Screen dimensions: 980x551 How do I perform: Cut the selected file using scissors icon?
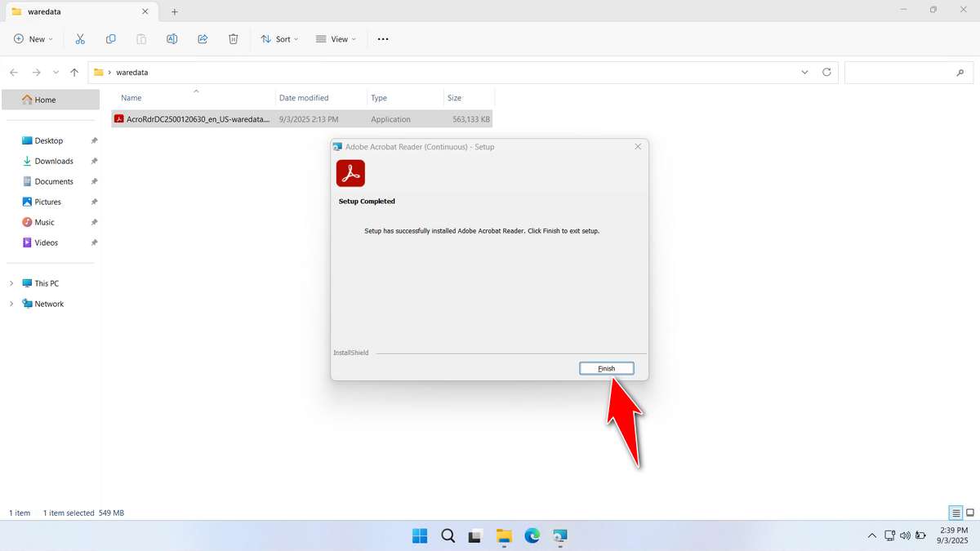coord(80,38)
